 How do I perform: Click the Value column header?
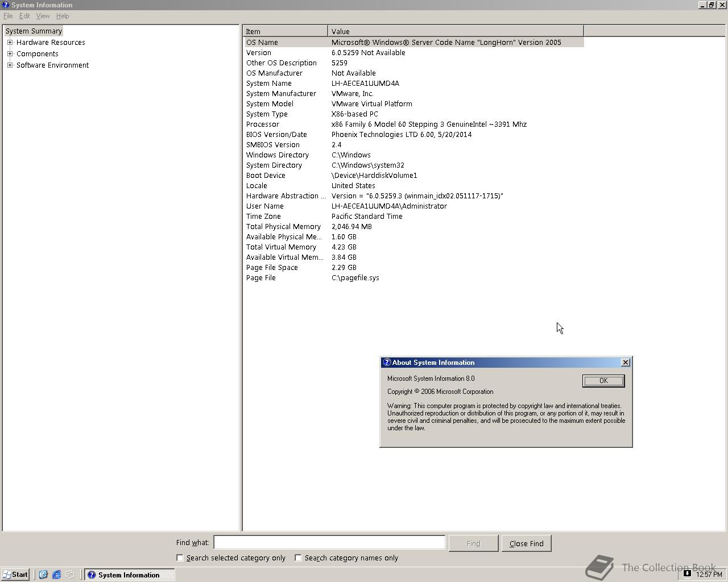(456, 31)
